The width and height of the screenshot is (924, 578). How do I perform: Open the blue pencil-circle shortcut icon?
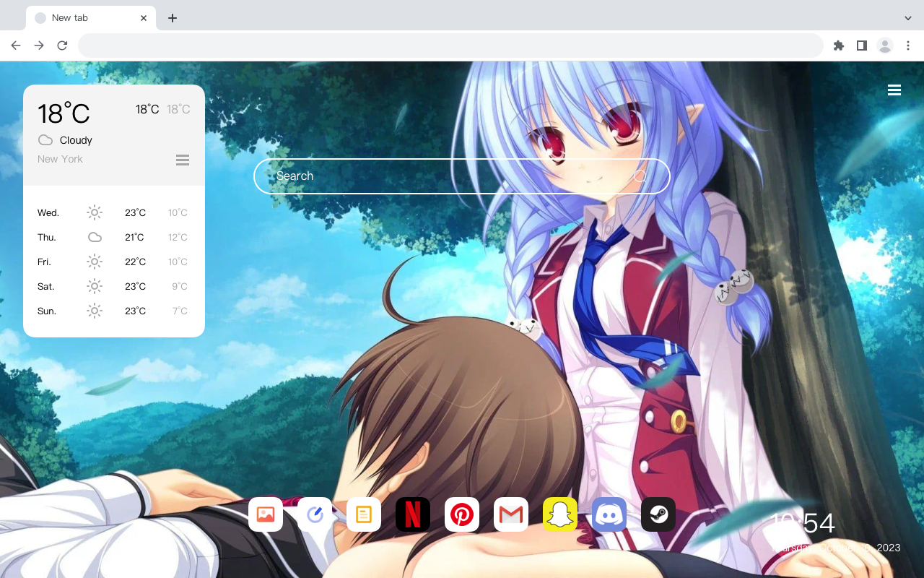pyautogui.click(x=315, y=514)
